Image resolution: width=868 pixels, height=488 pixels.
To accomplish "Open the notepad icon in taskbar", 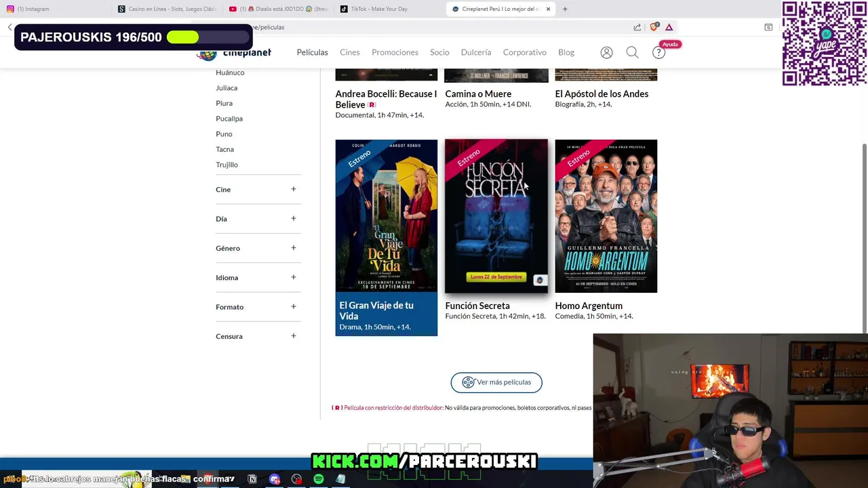I will point(340,479).
